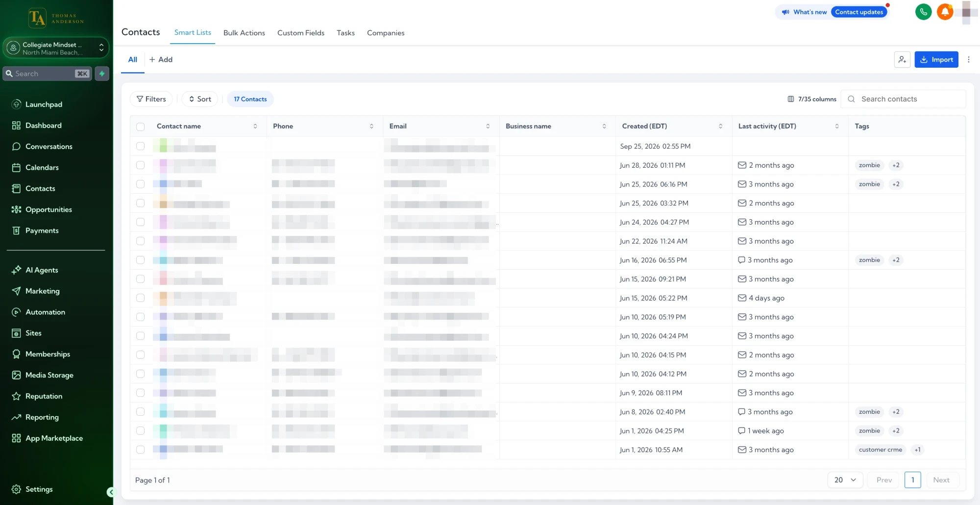Click the customer crme tag
Image resolution: width=980 pixels, height=505 pixels.
tap(880, 450)
